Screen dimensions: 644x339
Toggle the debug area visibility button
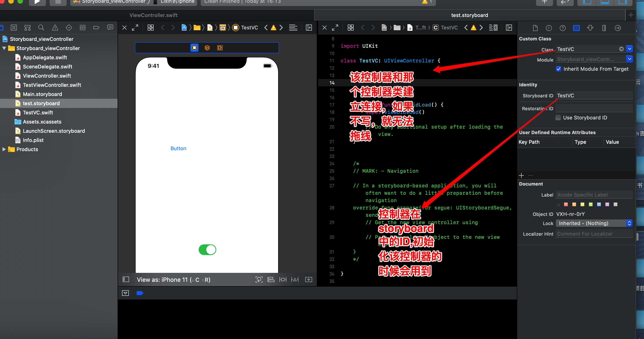pos(125,293)
